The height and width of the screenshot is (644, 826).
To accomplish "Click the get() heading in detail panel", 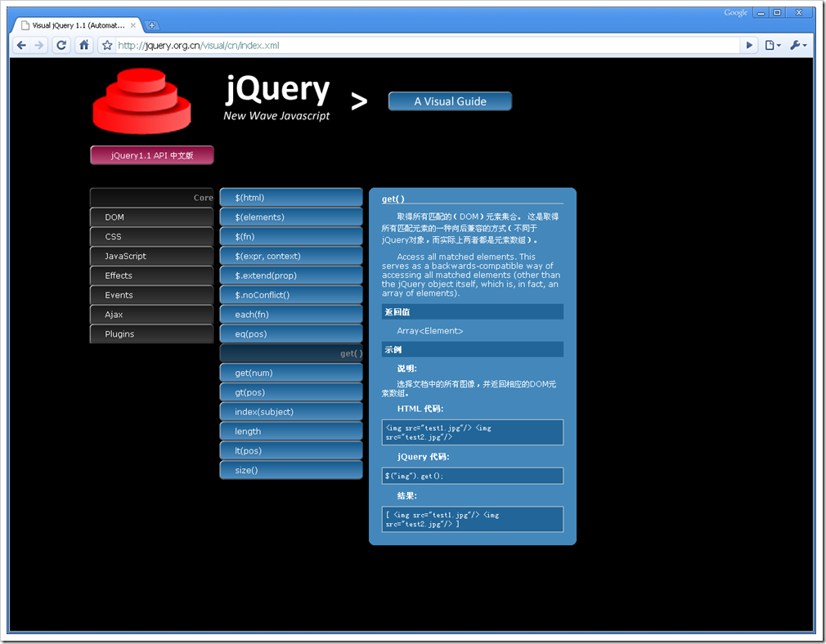I will [x=393, y=199].
